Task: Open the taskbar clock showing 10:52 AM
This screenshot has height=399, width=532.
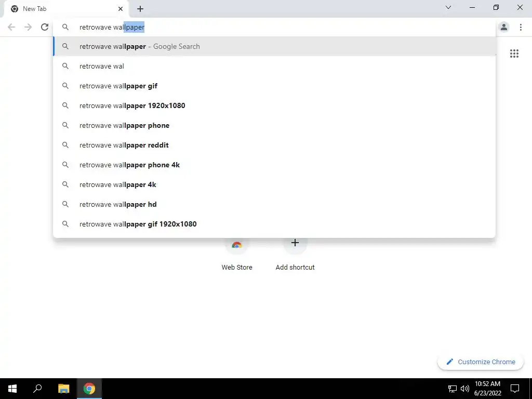Action: [x=487, y=389]
